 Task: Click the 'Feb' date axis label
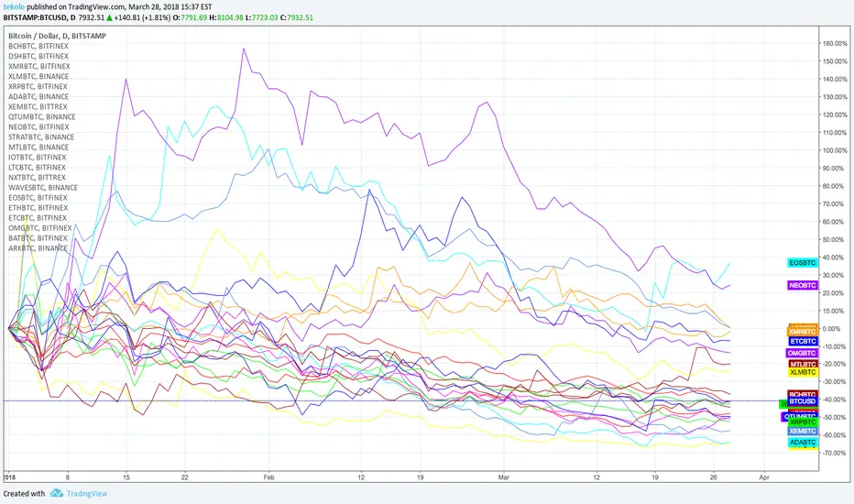(x=268, y=477)
